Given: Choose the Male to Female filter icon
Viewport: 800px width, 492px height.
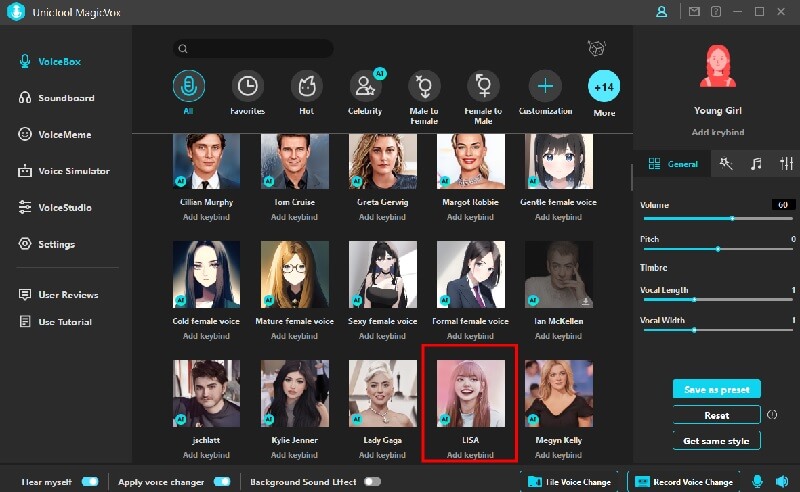Looking at the screenshot, I should (x=424, y=87).
